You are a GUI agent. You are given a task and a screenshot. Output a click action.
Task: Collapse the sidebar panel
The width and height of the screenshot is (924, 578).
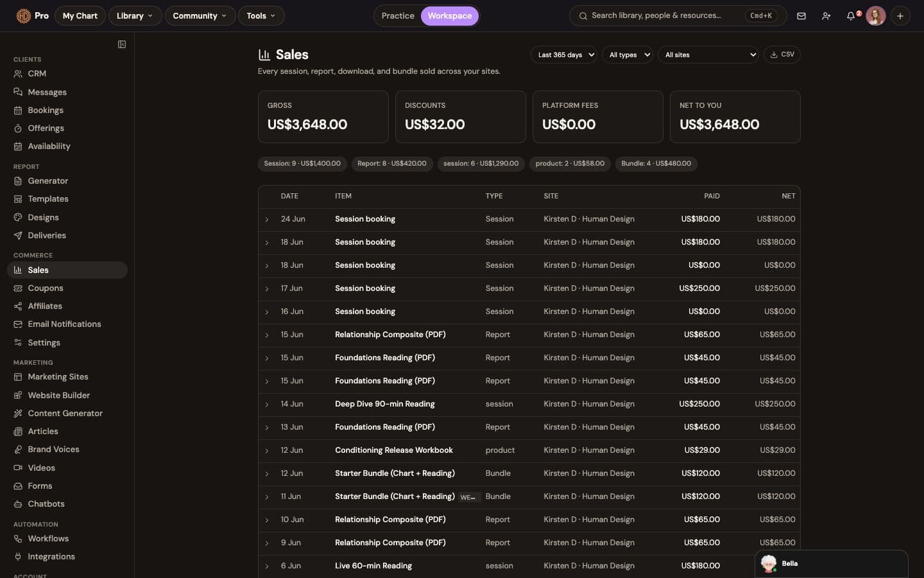click(x=122, y=44)
